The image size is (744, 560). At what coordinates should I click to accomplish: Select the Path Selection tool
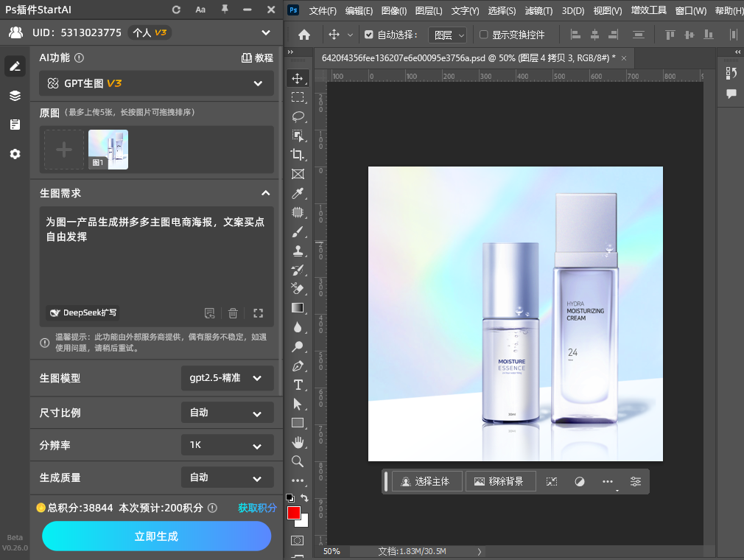pyautogui.click(x=298, y=404)
